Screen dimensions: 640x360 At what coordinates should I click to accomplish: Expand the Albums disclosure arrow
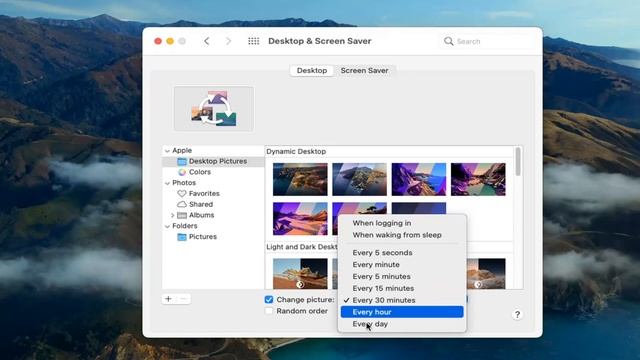pyautogui.click(x=172, y=215)
